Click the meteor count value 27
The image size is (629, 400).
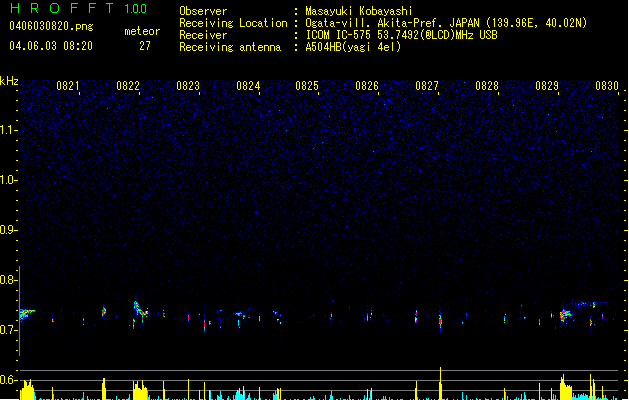point(145,46)
